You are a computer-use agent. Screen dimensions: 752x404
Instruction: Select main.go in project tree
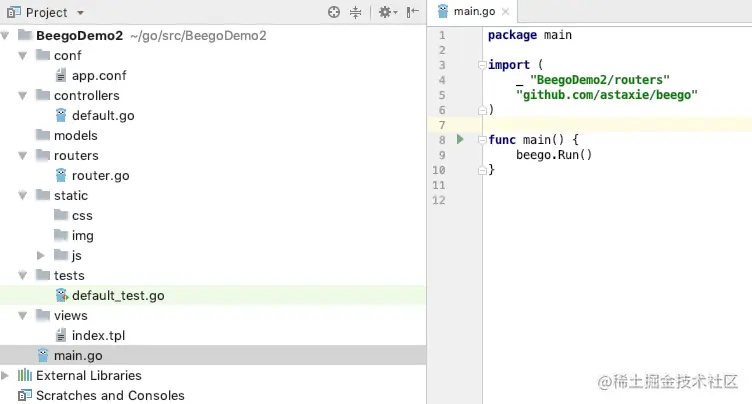pos(78,356)
